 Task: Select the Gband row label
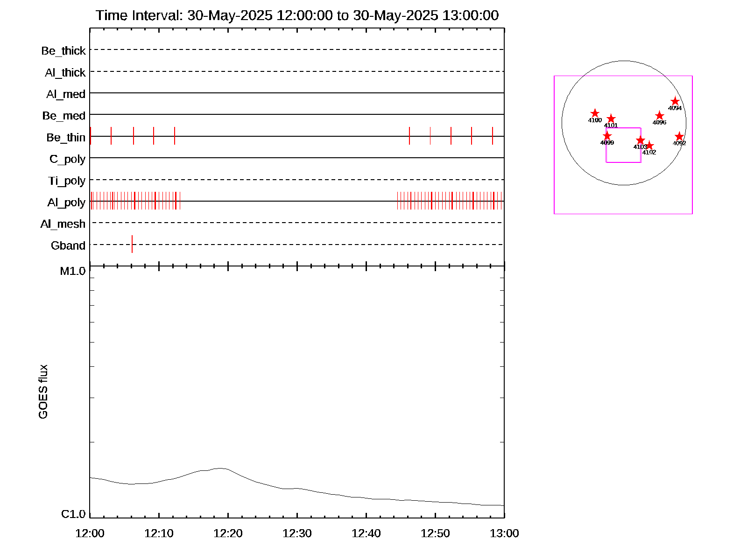pyautogui.click(x=68, y=246)
